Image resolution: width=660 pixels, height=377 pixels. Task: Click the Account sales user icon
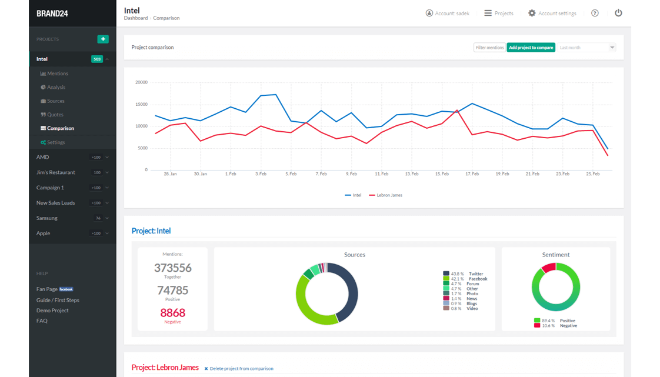[x=429, y=13]
